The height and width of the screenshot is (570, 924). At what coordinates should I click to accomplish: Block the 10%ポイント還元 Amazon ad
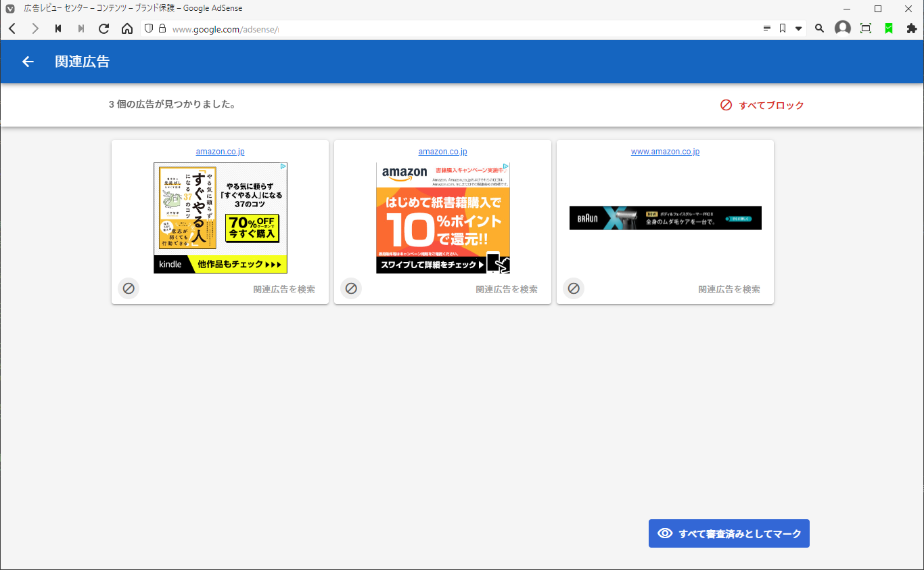coord(351,288)
